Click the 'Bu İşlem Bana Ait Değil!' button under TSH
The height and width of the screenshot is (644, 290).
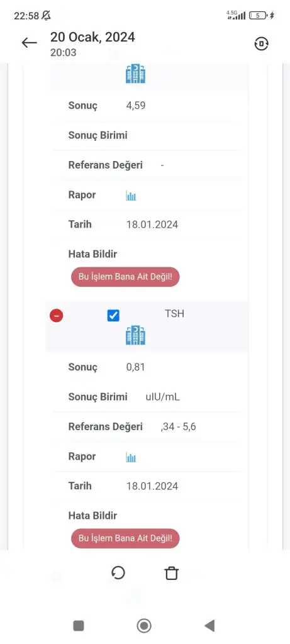pyautogui.click(x=125, y=538)
